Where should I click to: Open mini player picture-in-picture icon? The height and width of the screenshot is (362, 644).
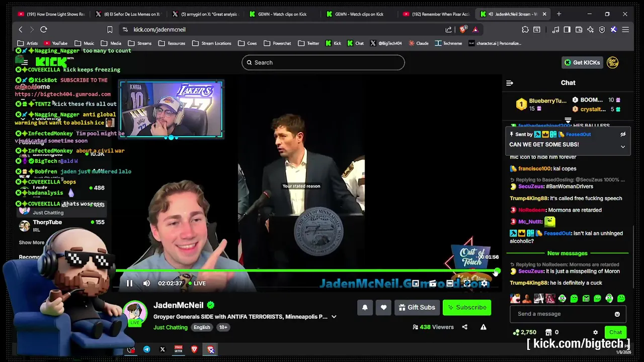(x=416, y=284)
